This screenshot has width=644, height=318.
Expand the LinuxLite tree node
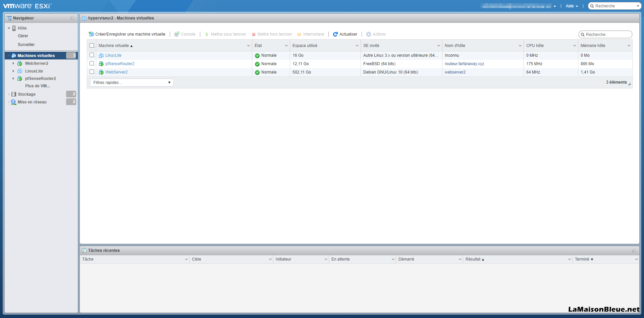tap(13, 71)
